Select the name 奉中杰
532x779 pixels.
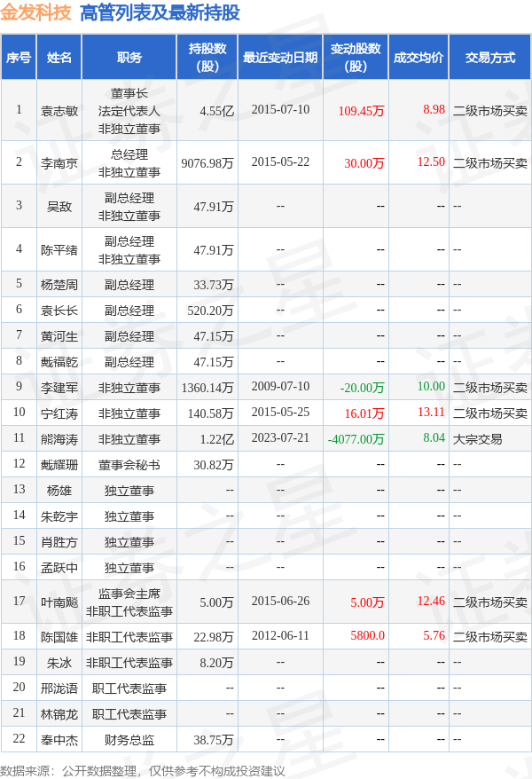click(x=59, y=740)
